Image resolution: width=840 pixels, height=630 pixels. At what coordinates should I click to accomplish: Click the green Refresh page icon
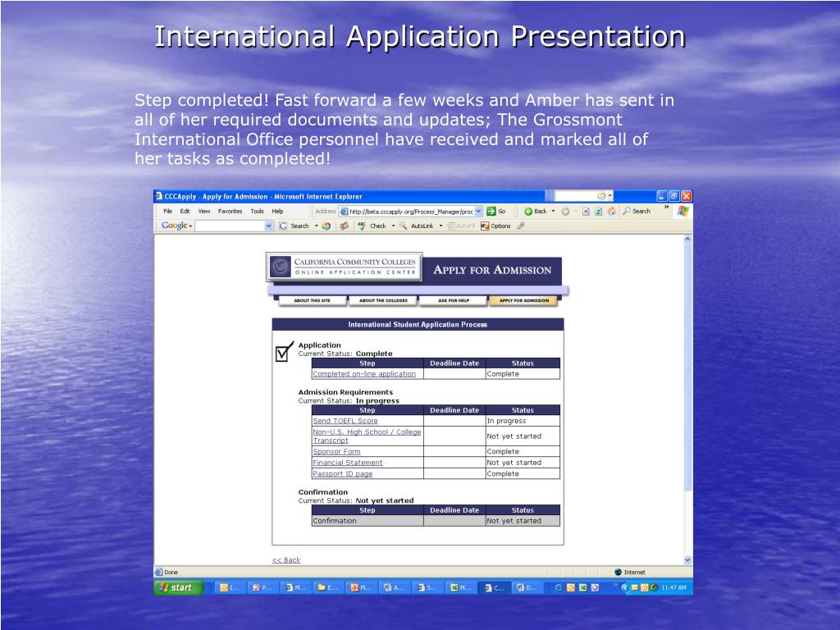point(598,212)
